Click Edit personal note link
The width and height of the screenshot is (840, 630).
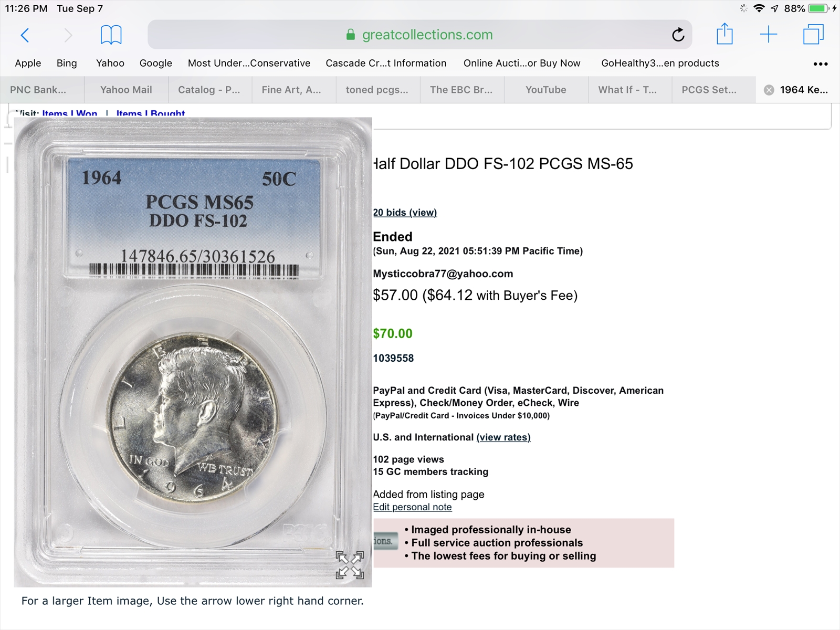click(x=412, y=507)
